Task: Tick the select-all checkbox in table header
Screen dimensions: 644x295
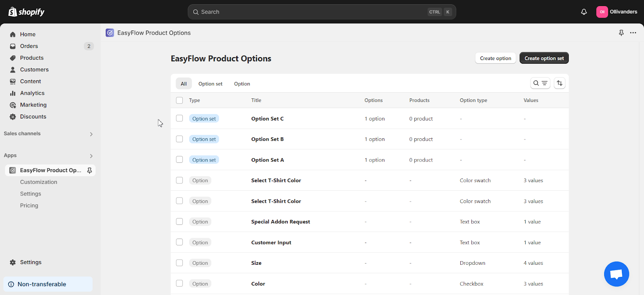Action: [180, 100]
